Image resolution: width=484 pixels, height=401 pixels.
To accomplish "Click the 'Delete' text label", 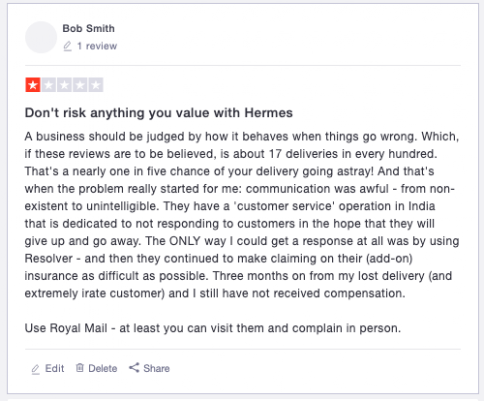I will pyautogui.click(x=103, y=368).
